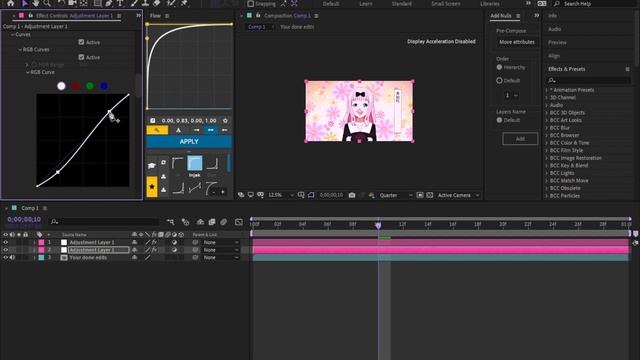Viewport: 640px width, 360px height.
Task: Hide layer 2 Adjustment Layer with eye icon
Action: (x=6, y=250)
